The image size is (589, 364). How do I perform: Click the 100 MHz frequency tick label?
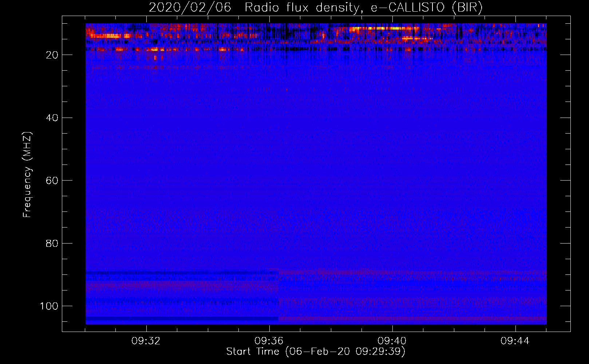(x=49, y=306)
